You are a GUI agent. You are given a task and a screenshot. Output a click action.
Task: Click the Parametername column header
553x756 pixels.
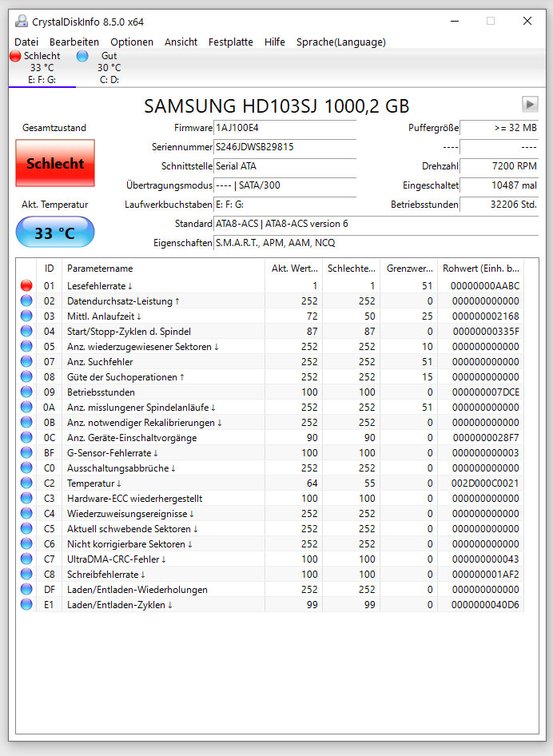(x=164, y=269)
